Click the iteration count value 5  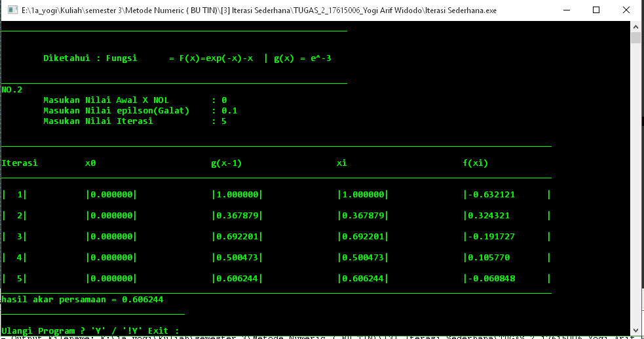point(224,121)
